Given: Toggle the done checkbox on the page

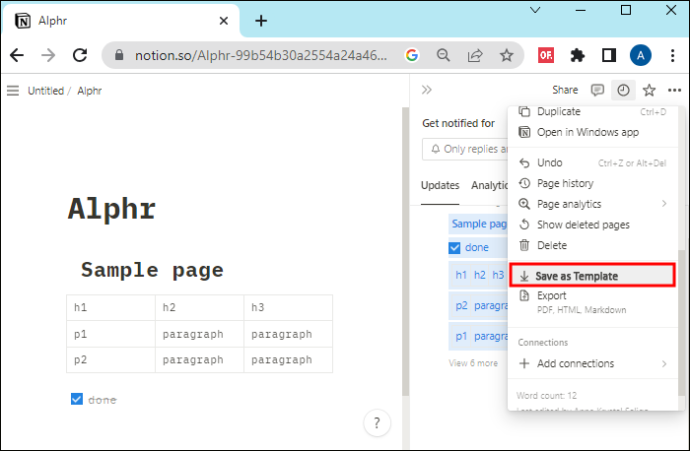Looking at the screenshot, I should (x=77, y=399).
